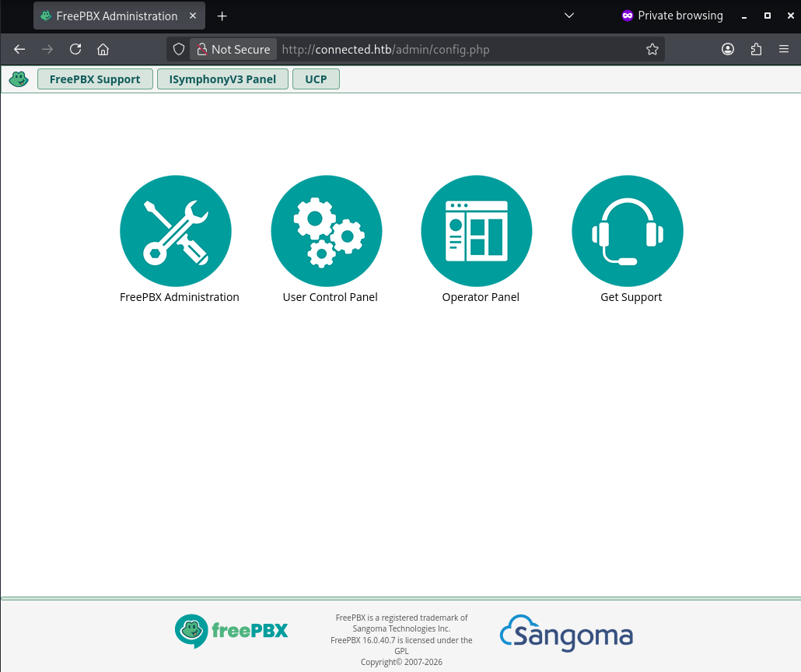Image resolution: width=801 pixels, height=672 pixels.
Task: Bookmark this page with the star icon
Action: coord(652,49)
